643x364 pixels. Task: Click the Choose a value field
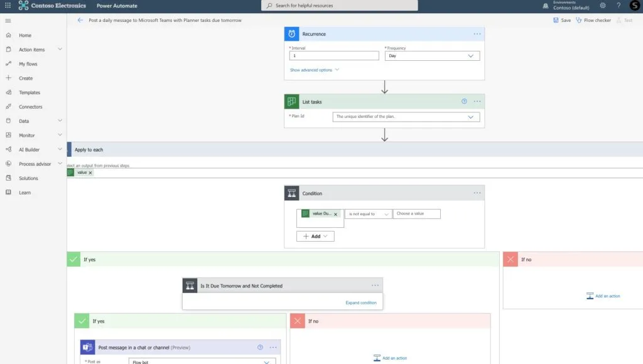[x=417, y=213]
